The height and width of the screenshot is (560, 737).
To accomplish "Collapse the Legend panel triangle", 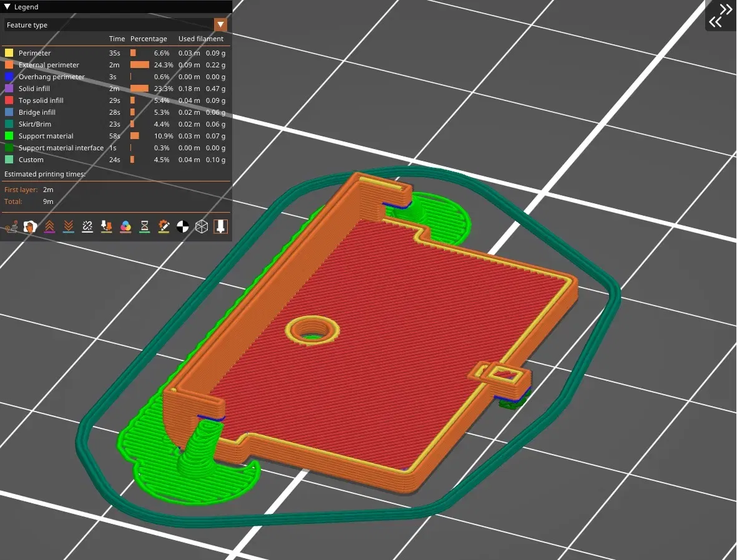I will tap(7, 7).
